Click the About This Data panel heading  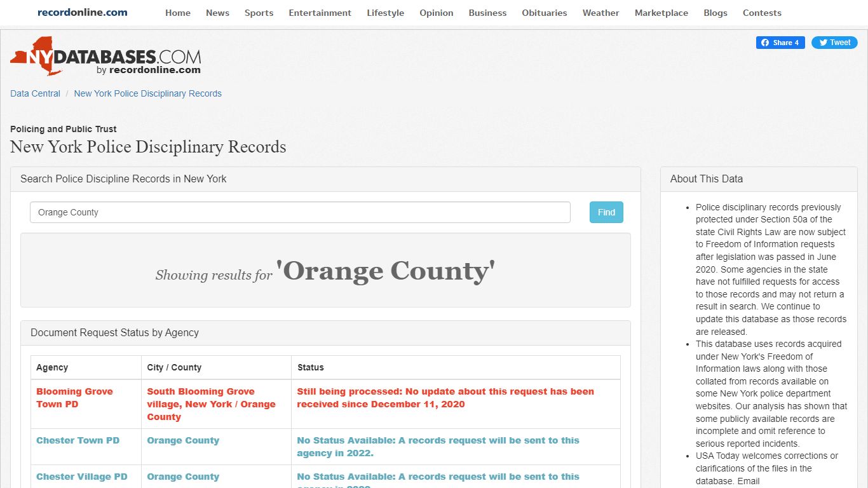(x=707, y=179)
